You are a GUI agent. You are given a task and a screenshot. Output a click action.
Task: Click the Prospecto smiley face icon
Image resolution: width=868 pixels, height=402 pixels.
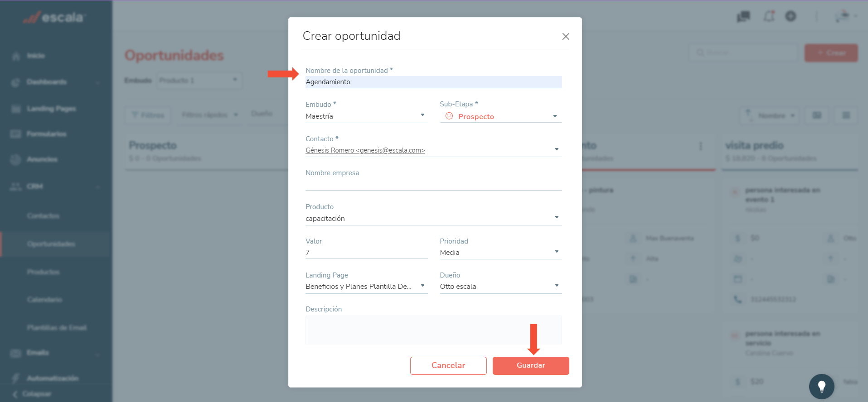pos(449,116)
